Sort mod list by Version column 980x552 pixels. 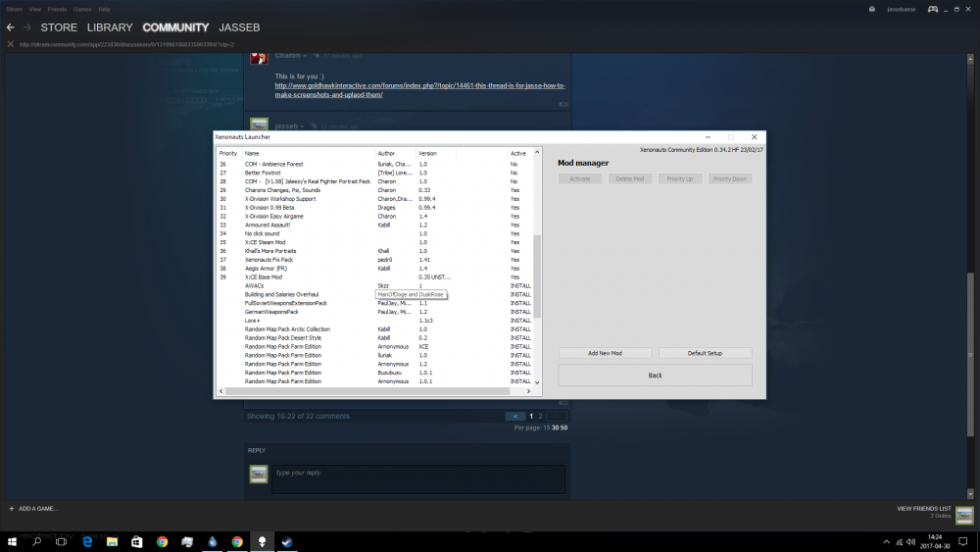tap(436, 153)
